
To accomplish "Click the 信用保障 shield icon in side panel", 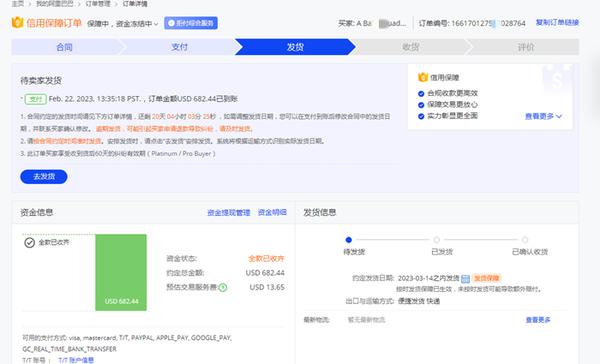I will 422,77.
